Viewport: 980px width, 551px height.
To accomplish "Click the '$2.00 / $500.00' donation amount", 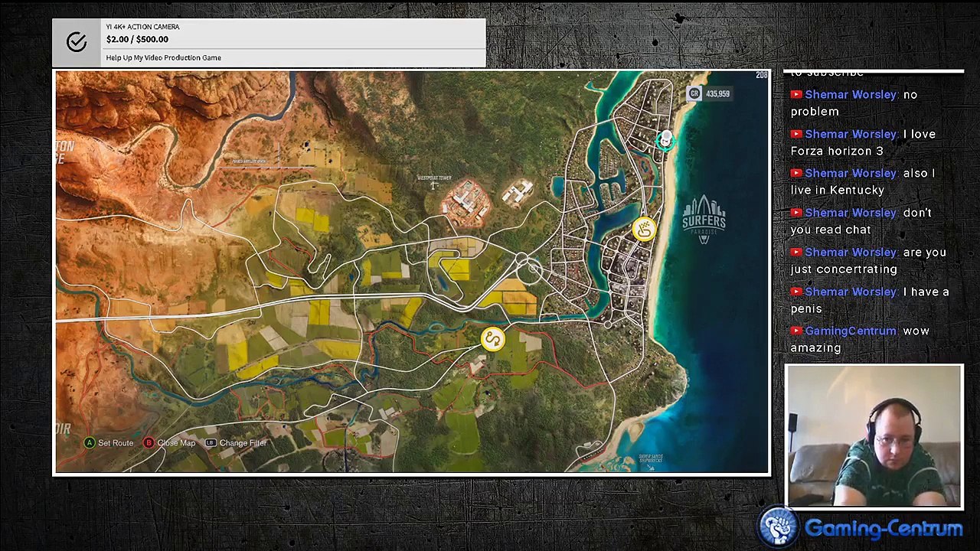I will coord(137,39).
